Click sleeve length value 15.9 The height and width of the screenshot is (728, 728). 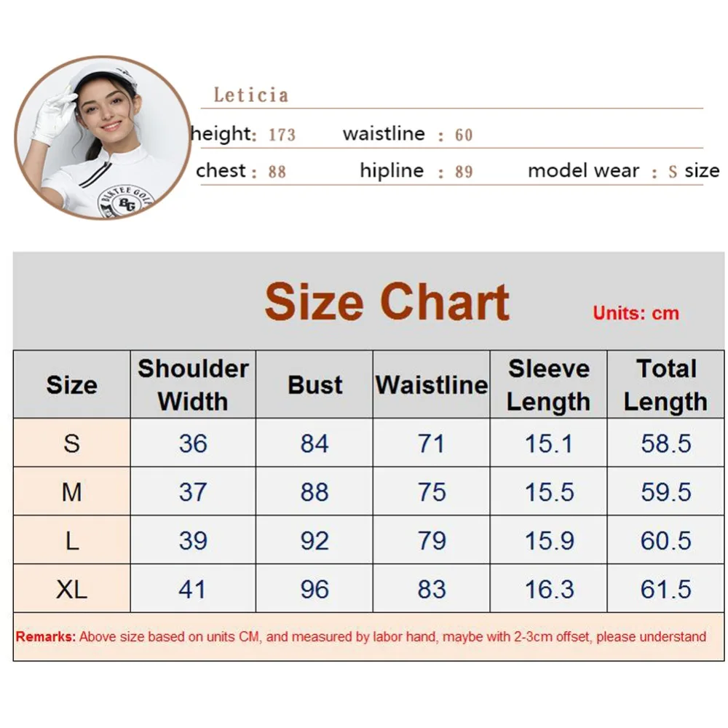tap(549, 541)
